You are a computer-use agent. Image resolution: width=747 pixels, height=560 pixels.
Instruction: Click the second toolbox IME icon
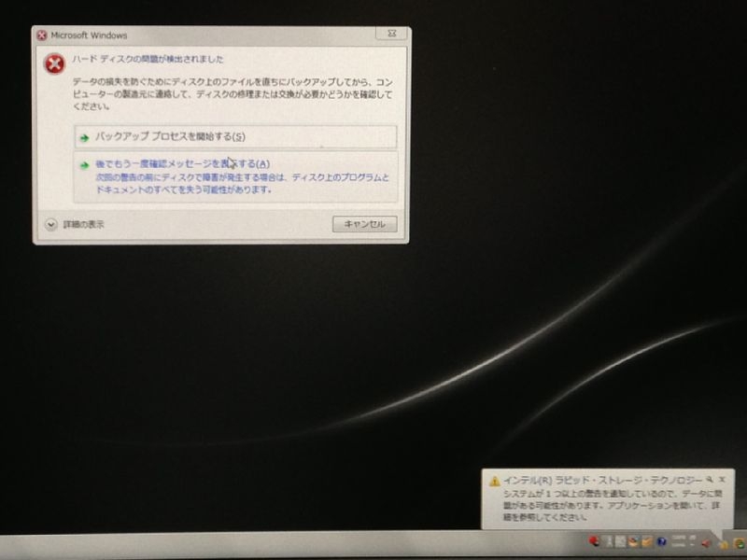coord(647,542)
